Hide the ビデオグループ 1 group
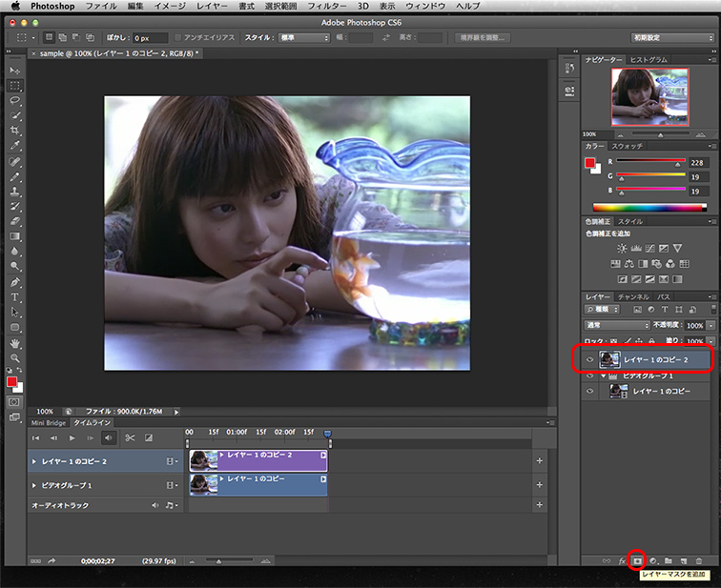721x588 pixels. coord(589,375)
